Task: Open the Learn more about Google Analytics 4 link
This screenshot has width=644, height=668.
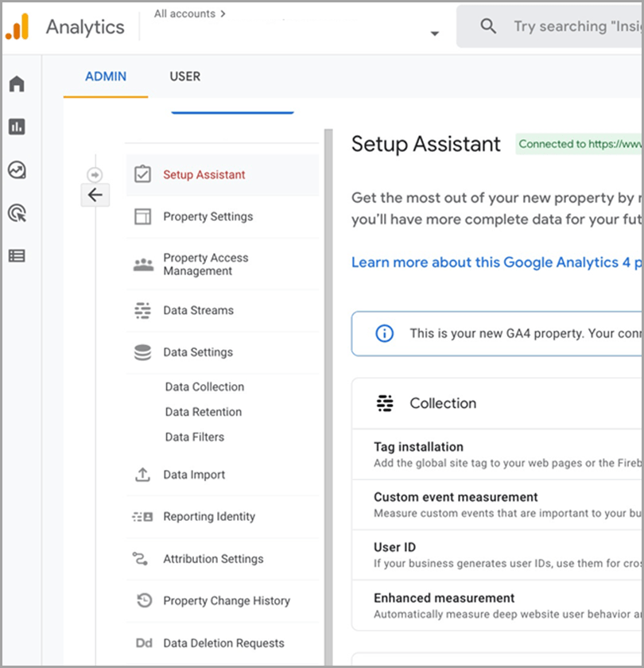Action: click(x=496, y=262)
